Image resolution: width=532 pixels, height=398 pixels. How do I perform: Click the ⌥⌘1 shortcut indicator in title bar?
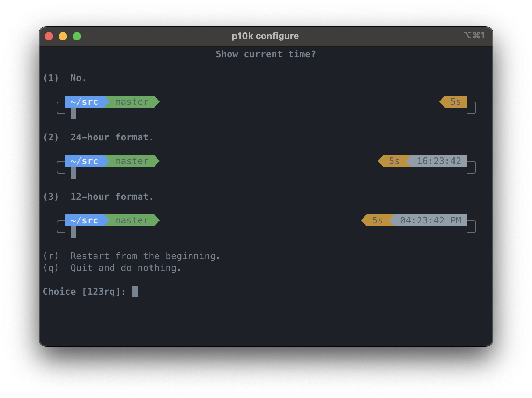[x=474, y=35]
